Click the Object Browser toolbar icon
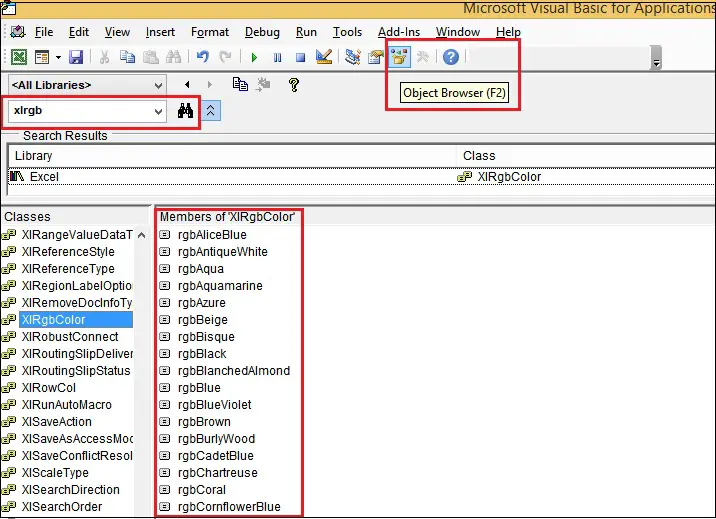 click(399, 57)
